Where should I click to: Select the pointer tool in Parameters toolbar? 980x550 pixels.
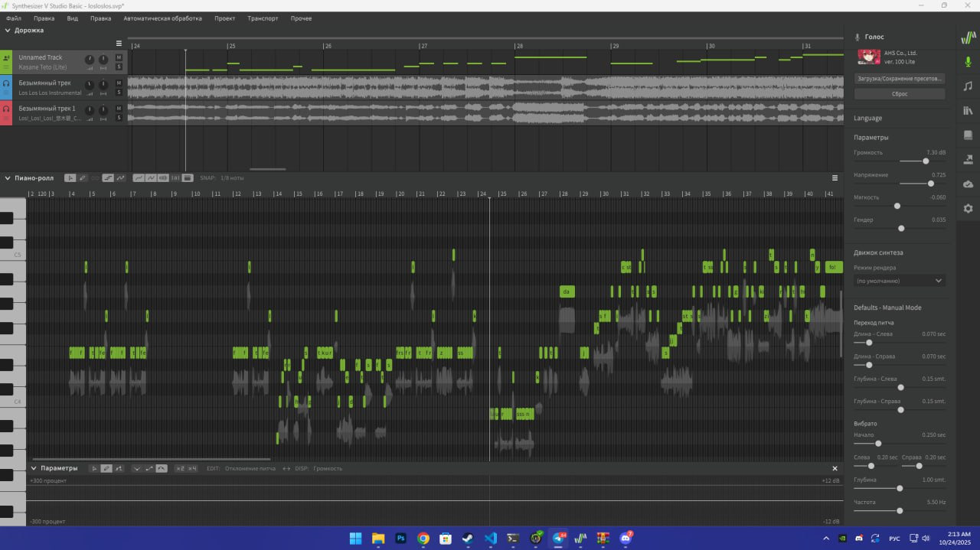(93, 468)
